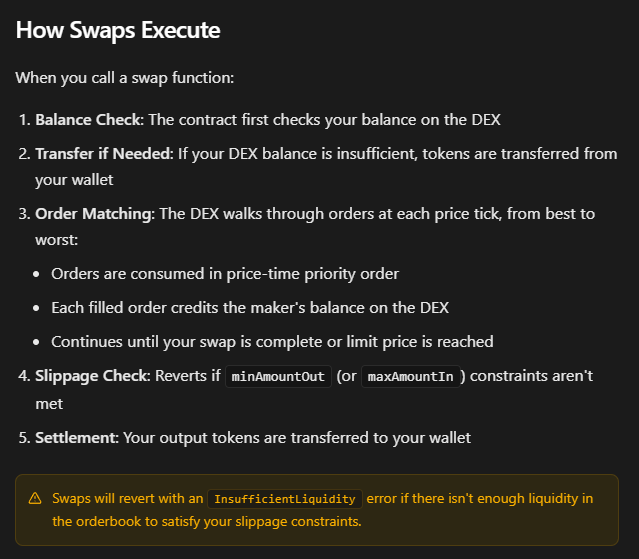Click the "How Swaps Execute" heading
Viewport: 639px width, 559px height.
tap(118, 30)
